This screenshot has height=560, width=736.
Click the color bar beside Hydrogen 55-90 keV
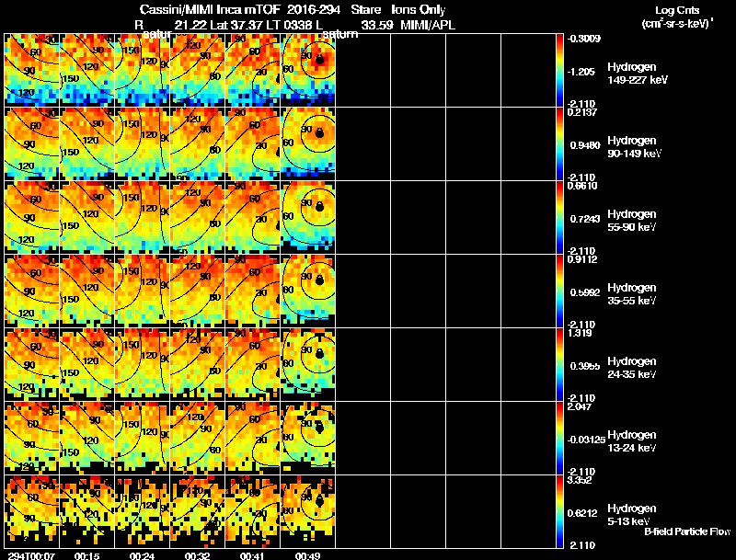[x=559, y=217]
